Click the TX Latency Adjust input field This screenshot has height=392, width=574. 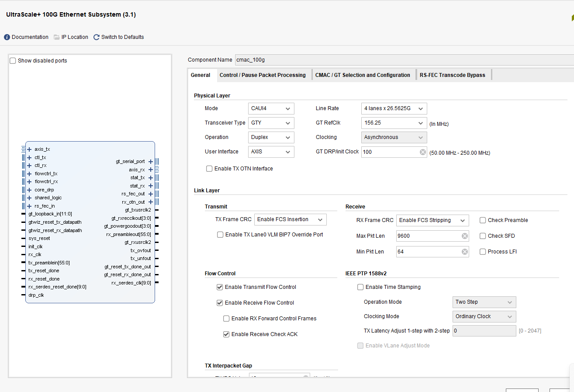(x=484, y=331)
